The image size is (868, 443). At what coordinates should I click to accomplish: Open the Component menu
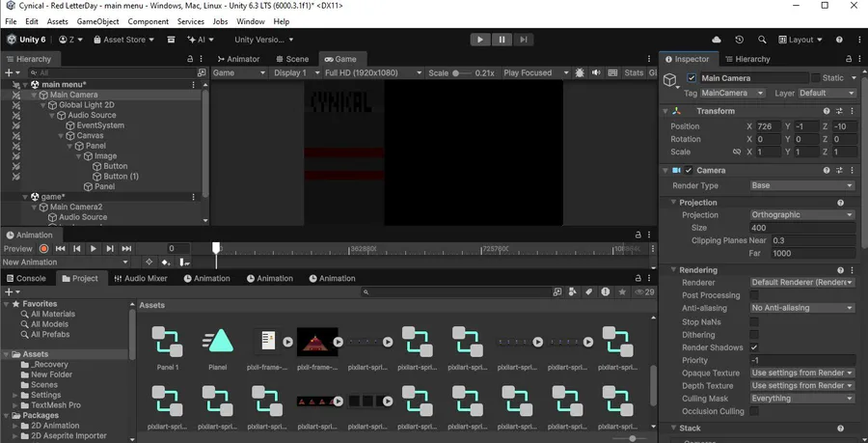pyautogui.click(x=148, y=21)
